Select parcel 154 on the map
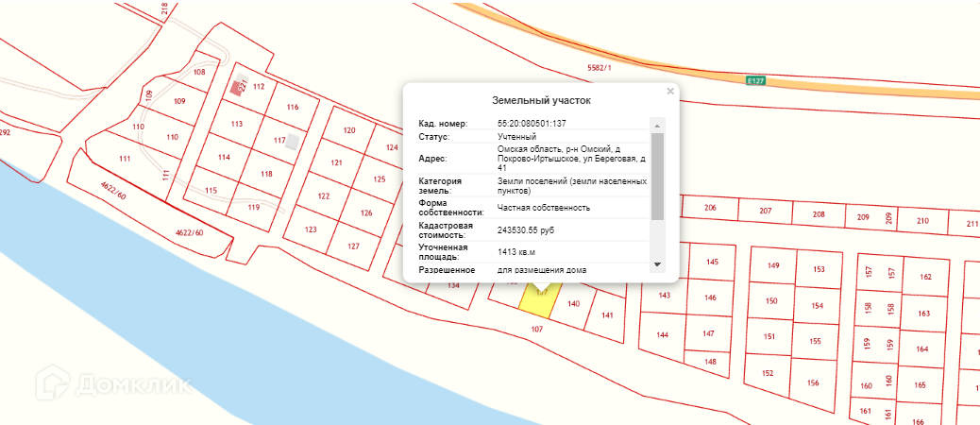980x425 pixels. tap(817, 306)
